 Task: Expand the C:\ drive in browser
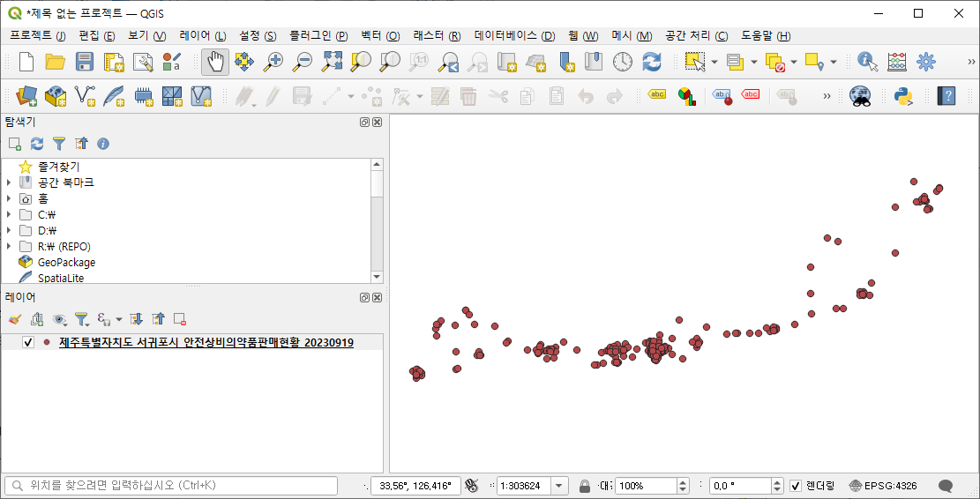click(x=9, y=214)
